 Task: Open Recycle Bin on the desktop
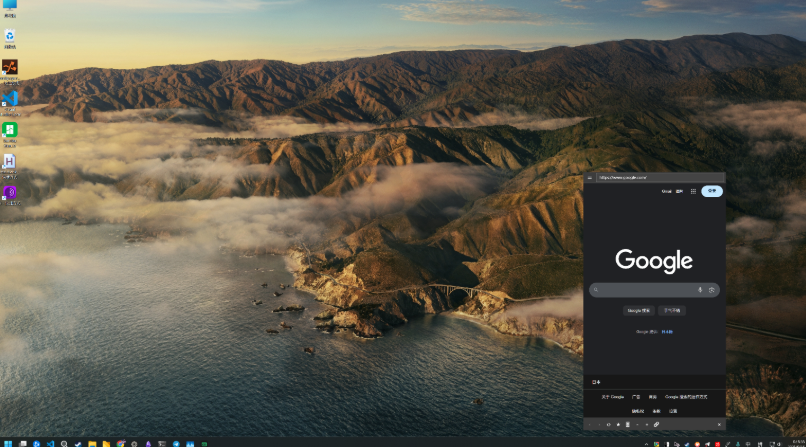(x=9, y=37)
